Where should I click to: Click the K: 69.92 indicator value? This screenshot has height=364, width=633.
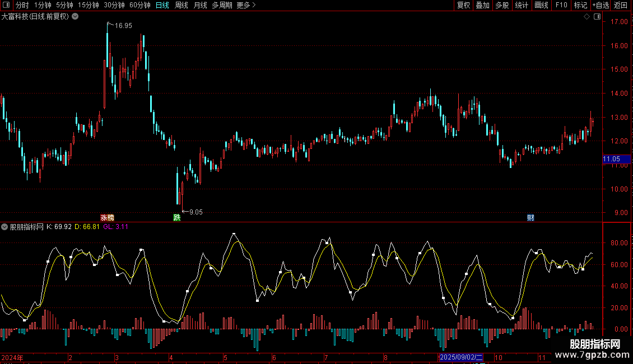pos(59,227)
